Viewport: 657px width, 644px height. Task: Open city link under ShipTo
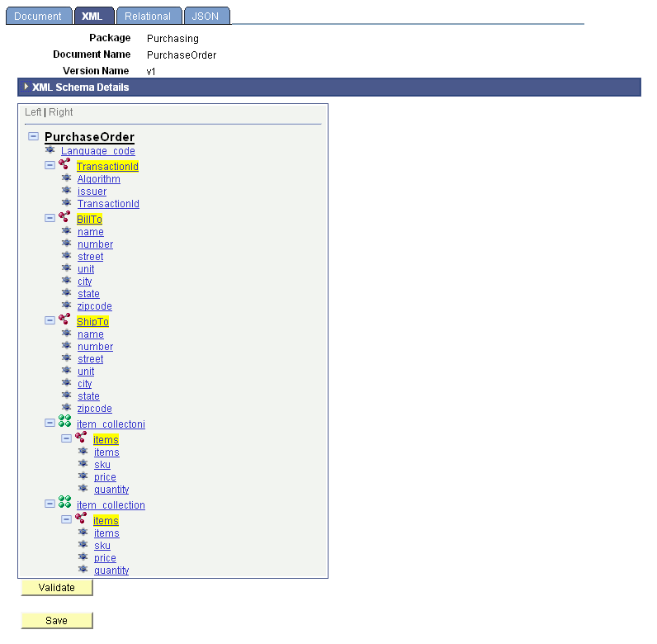(85, 384)
